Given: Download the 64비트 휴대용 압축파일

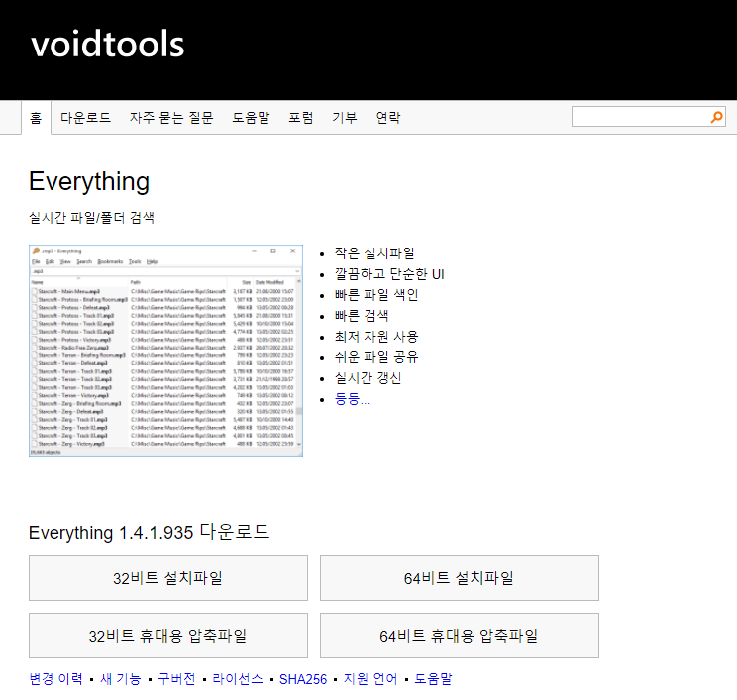Looking at the screenshot, I should (x=460, y=636).
